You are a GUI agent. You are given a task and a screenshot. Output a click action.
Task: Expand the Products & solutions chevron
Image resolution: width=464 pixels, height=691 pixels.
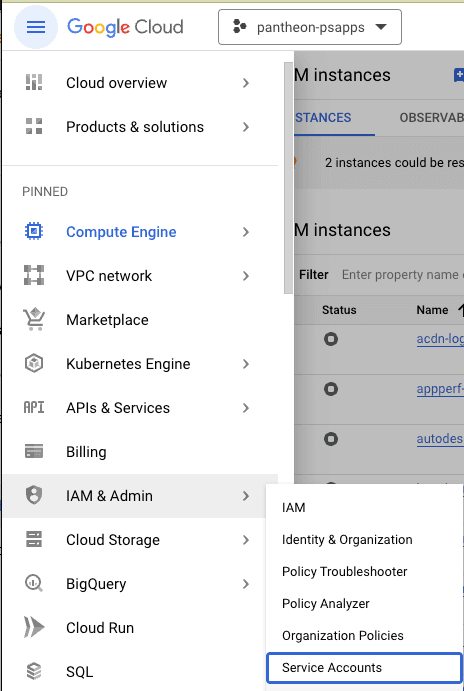click(x=246, y=127)
